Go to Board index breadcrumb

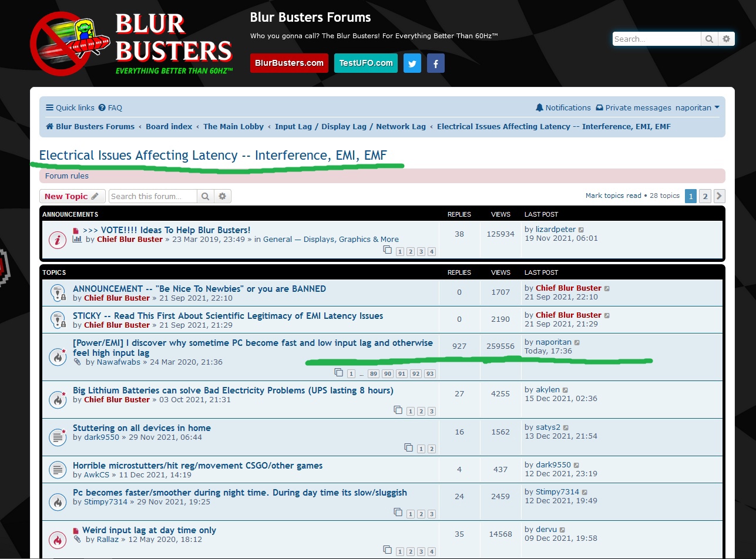point(169,126)
